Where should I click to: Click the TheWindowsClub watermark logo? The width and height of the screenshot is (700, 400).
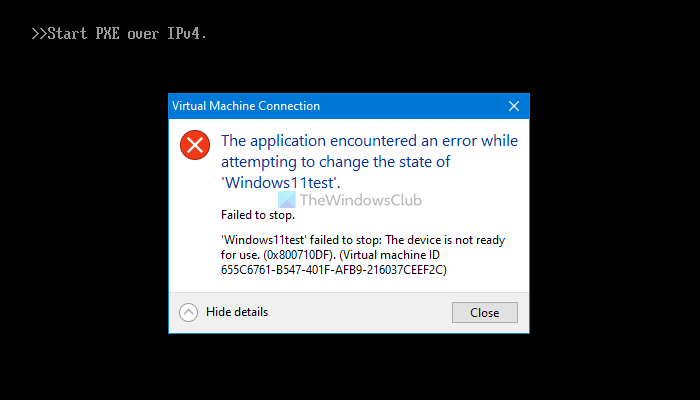pos(286,200)
